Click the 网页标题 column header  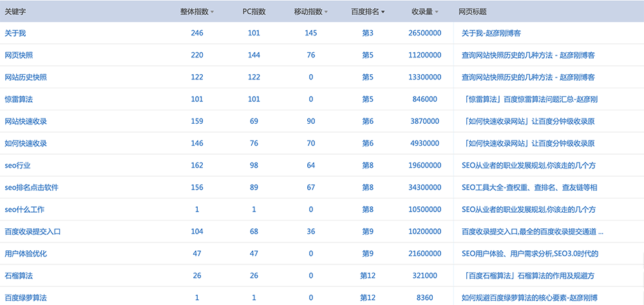pos(472,12)
